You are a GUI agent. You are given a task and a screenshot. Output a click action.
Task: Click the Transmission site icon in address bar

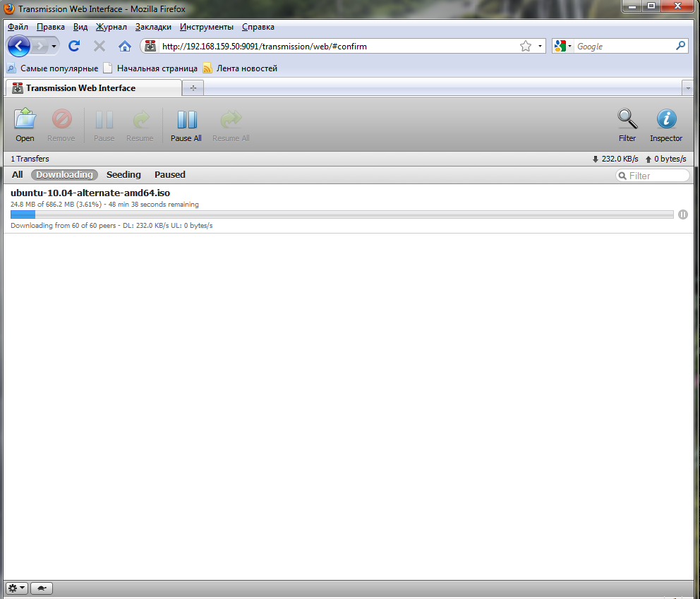click(x=150, y=46)
